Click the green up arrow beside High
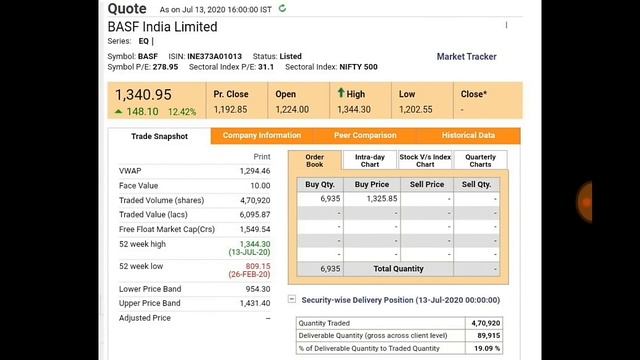Image resolution: width=640 pixels, height=360 pixels. 341,93
